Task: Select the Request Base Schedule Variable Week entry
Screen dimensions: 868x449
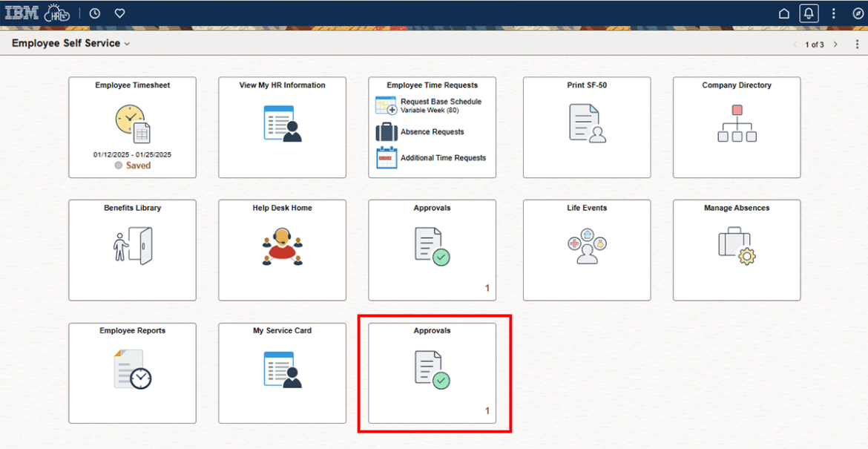Action: tap(431, 105)
